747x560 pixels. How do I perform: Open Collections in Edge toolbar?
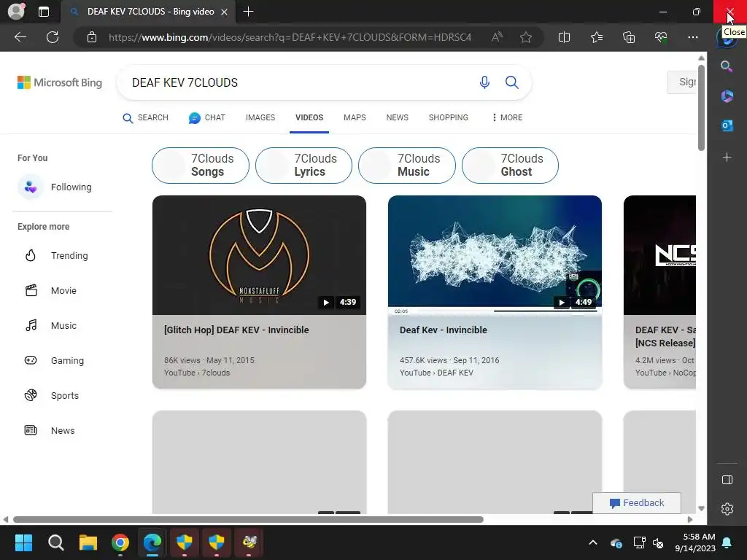point(629,37)
